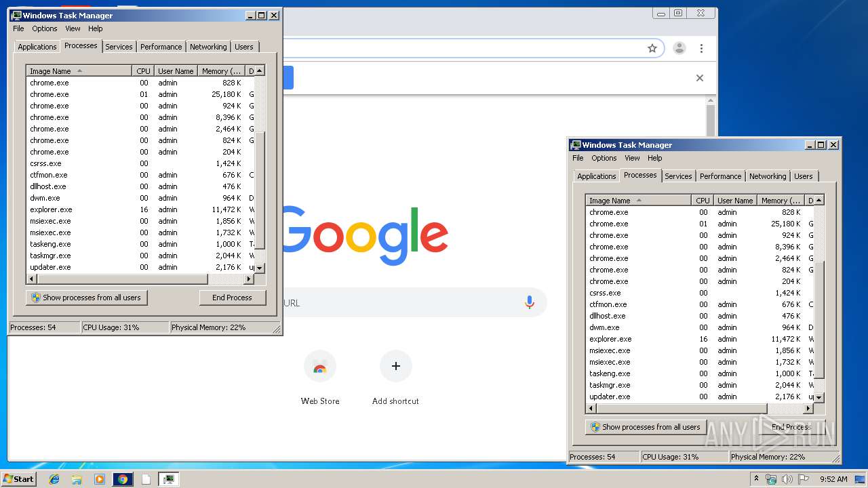Viewport: 868px width, 488px height.
Task: Click Show processes from all users, right window
Action: pos(646,427)
